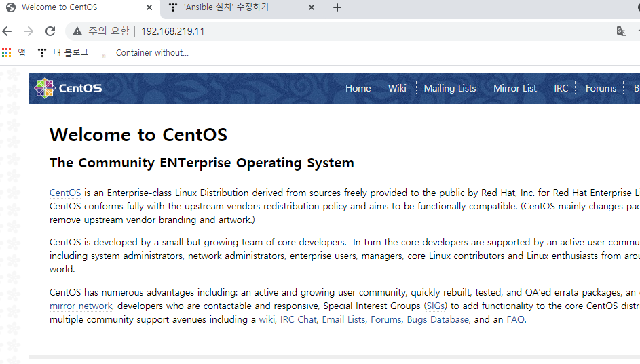
Task: Open the Wiki link in CentOS nav
Action: pyautogui.click(x=397, y=88)
